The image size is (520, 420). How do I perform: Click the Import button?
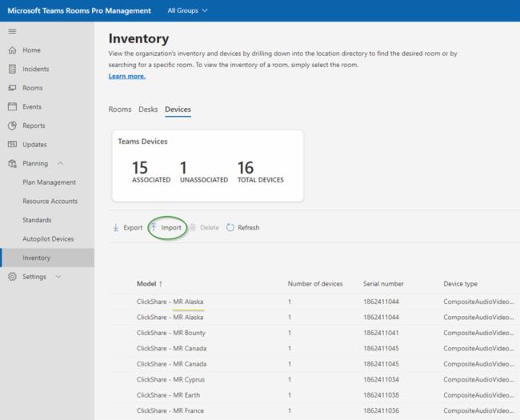pyautogui.click(x=167, y=227)
